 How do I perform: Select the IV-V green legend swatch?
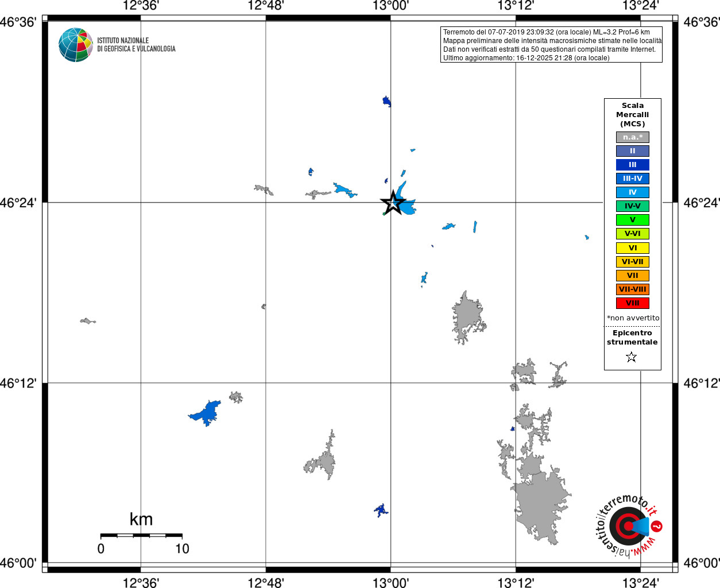[x=633, y=206]
